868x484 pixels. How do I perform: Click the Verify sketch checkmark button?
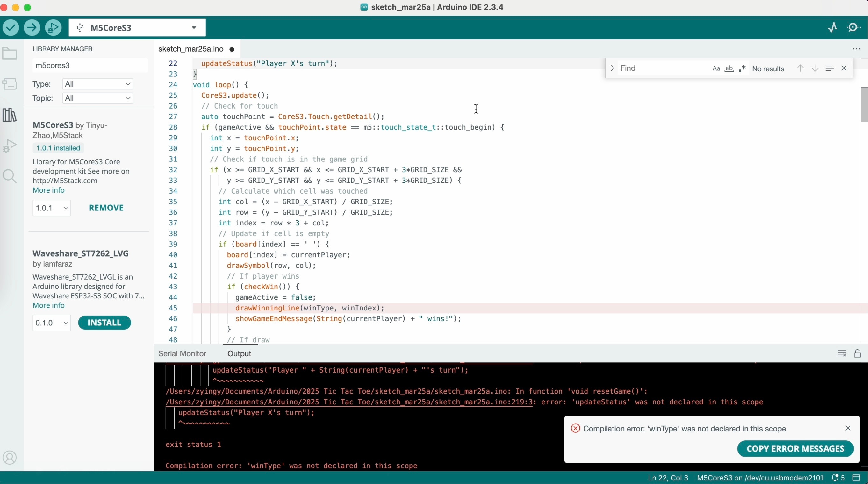pyautogui.click(x=11, y=28)
